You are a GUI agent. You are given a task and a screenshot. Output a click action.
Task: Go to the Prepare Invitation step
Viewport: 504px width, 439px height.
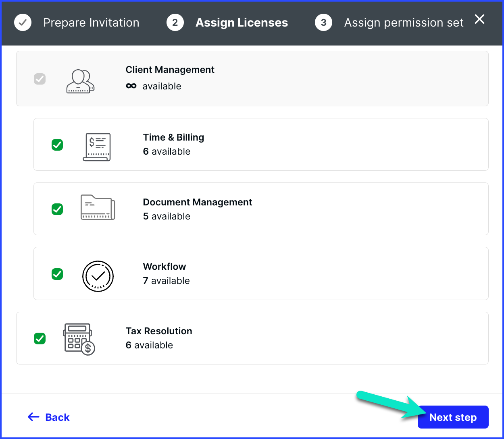click(x=91, y=23)
